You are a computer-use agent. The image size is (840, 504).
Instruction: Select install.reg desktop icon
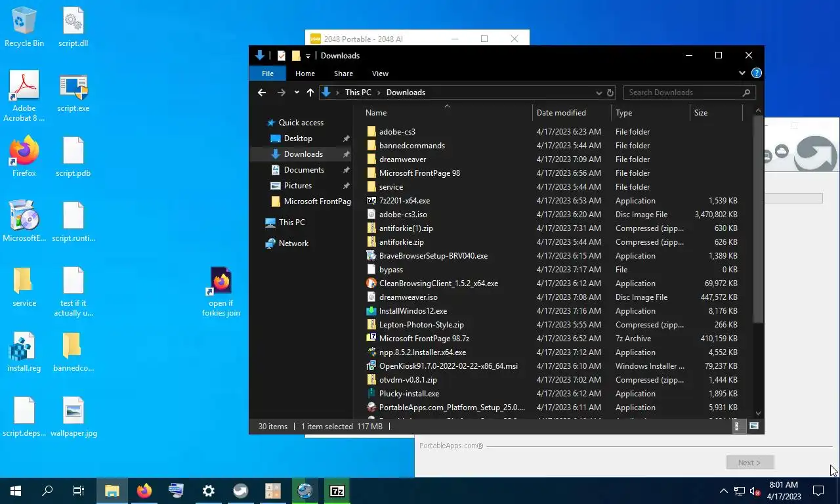(x=24, y=352)
